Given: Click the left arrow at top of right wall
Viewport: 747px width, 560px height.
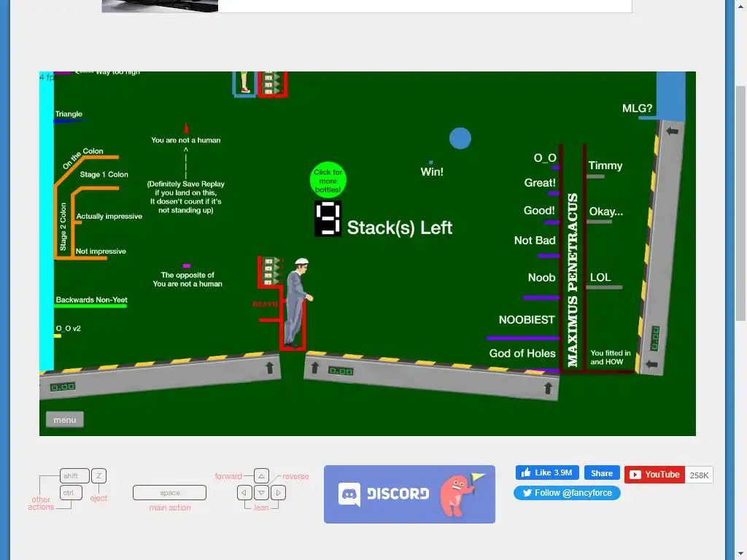Looking at the screenshot, I should point(672,131).
